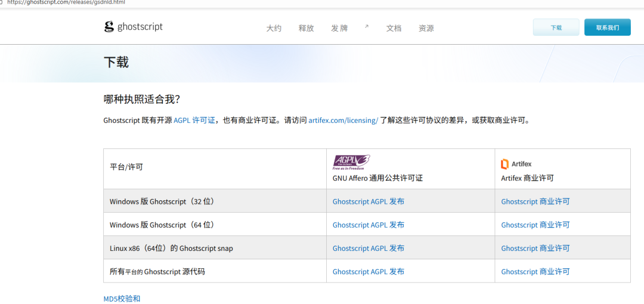Open the AGPL 许可证 link
This screenshot has width=644, height=304.
click(194, 120)
